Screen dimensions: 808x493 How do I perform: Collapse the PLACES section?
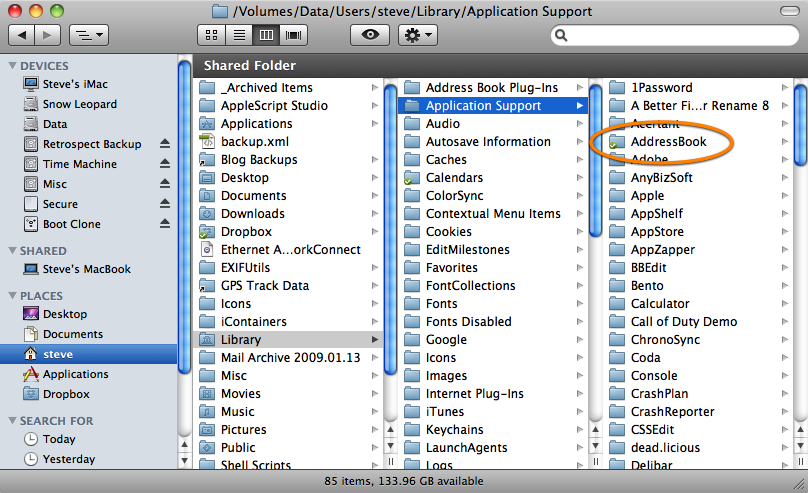12,296
